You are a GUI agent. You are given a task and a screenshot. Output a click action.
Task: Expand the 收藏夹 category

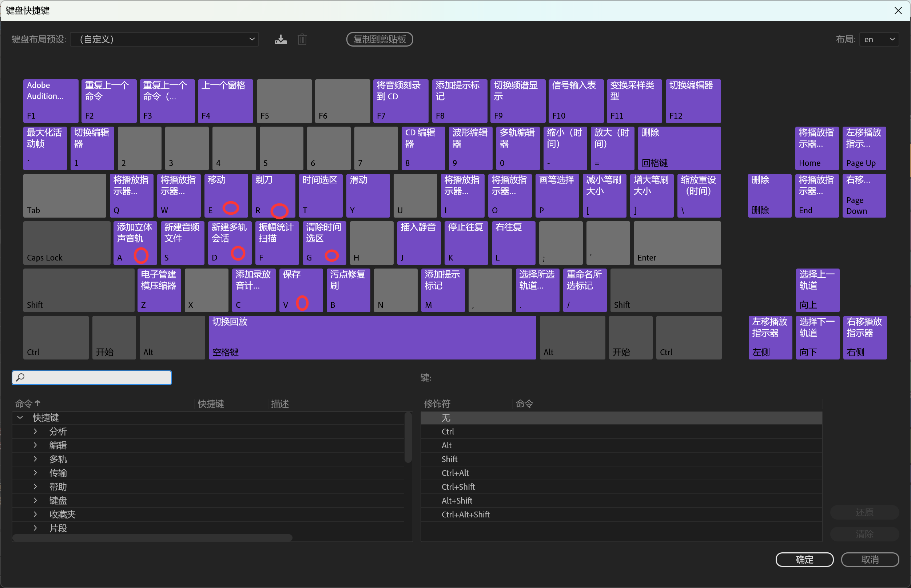click(x=35, y=514)
